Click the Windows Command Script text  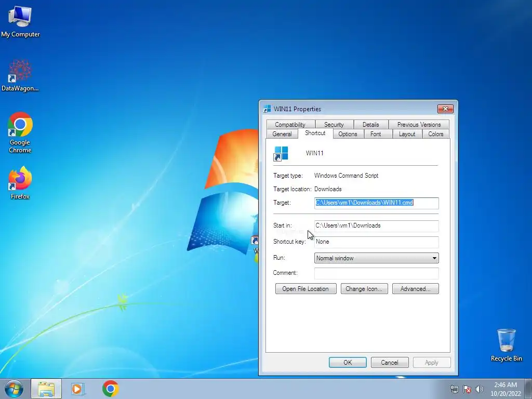pos(346,176)
